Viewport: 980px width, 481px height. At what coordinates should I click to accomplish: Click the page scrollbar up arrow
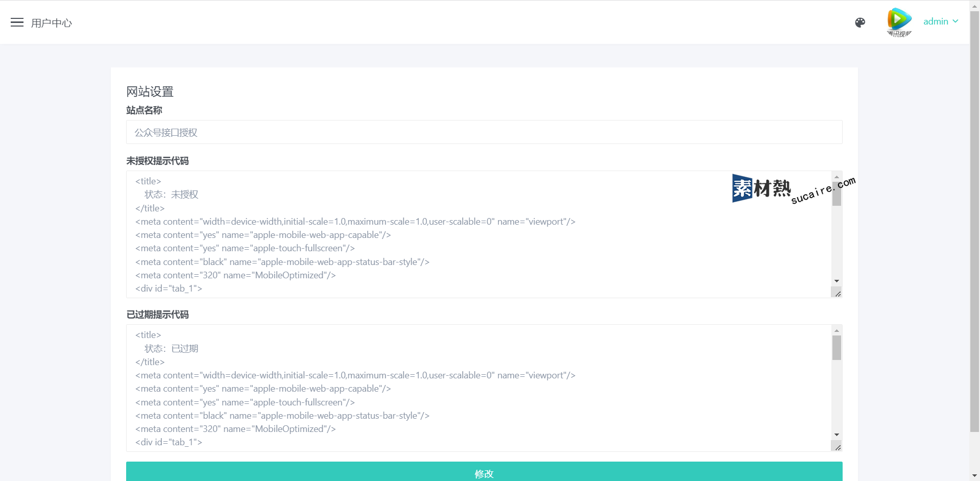[x=974, y=4]
